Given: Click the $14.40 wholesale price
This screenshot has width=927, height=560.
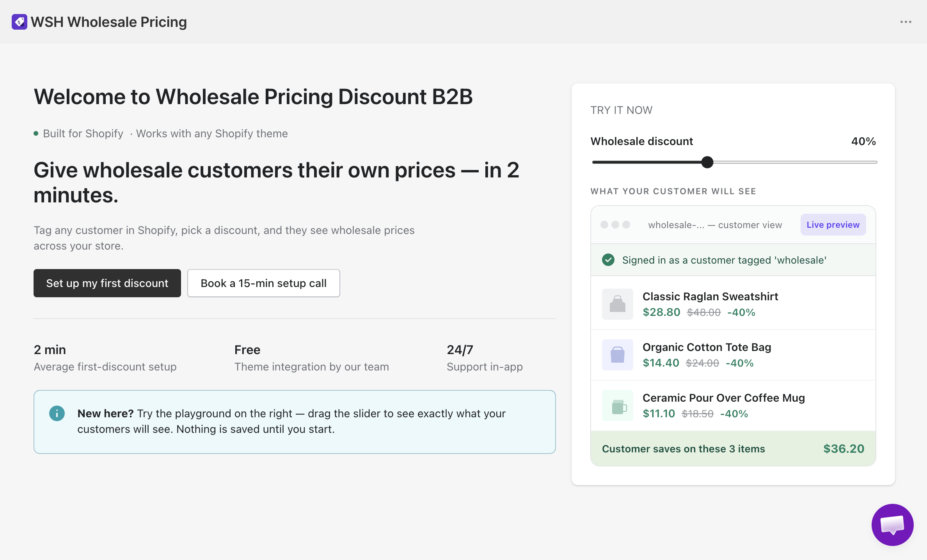Looking at the screenshot, I should [x=661, y=363].
